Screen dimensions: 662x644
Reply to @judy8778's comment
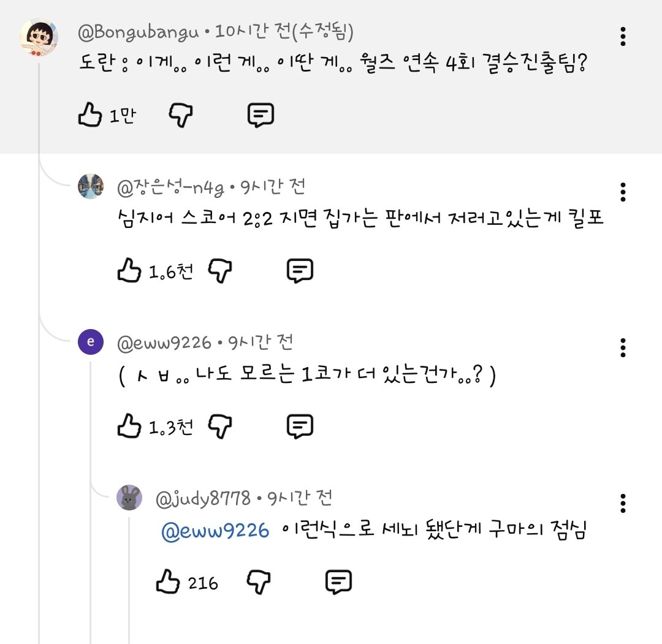(x=338, y=582)
